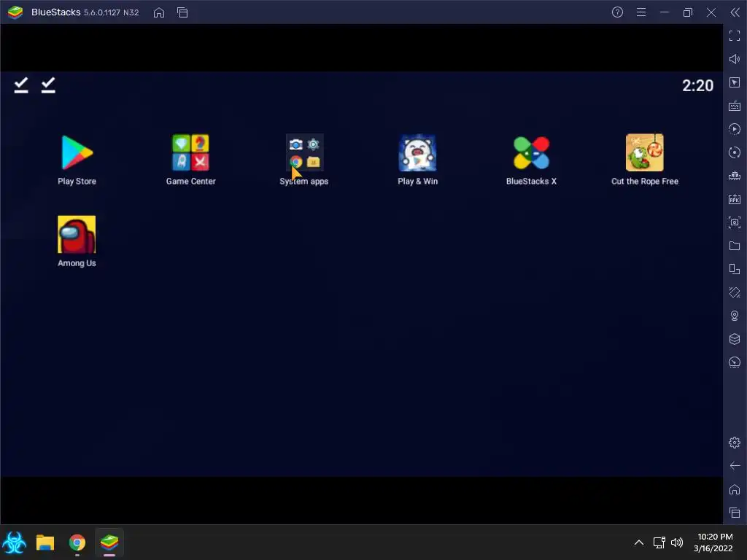This screenshot has height=560, width=747.
Task: Click the trim memory icon in sidebar
Action: pyautogui.click(x=735, y=176)
